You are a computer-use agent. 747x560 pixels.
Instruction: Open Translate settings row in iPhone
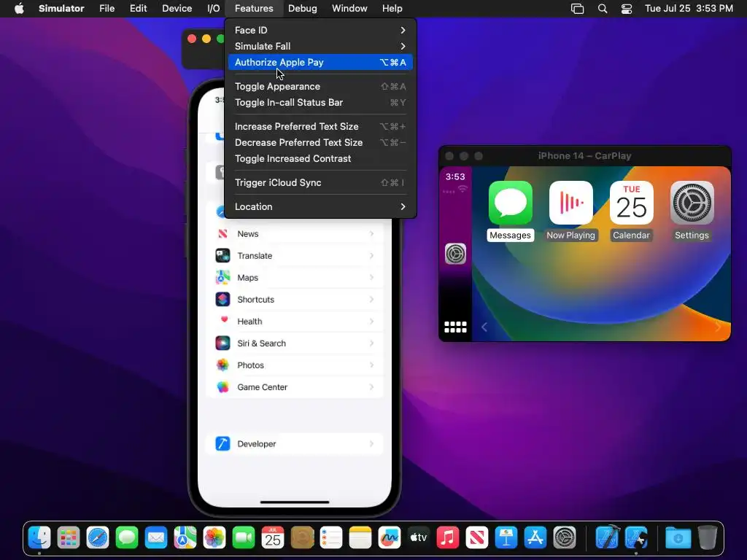tap(295, 256)
